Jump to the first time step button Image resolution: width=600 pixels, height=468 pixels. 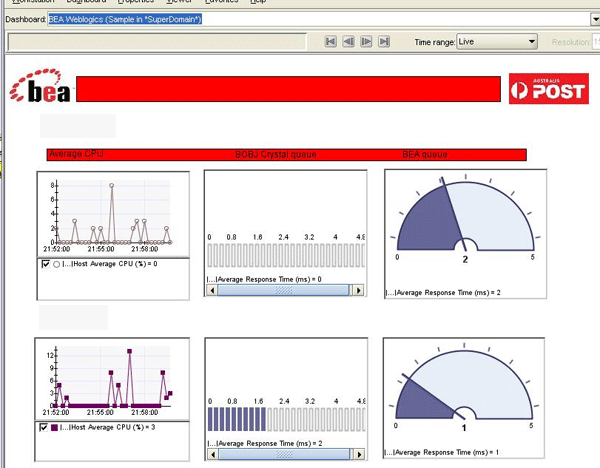pos(331,41)
